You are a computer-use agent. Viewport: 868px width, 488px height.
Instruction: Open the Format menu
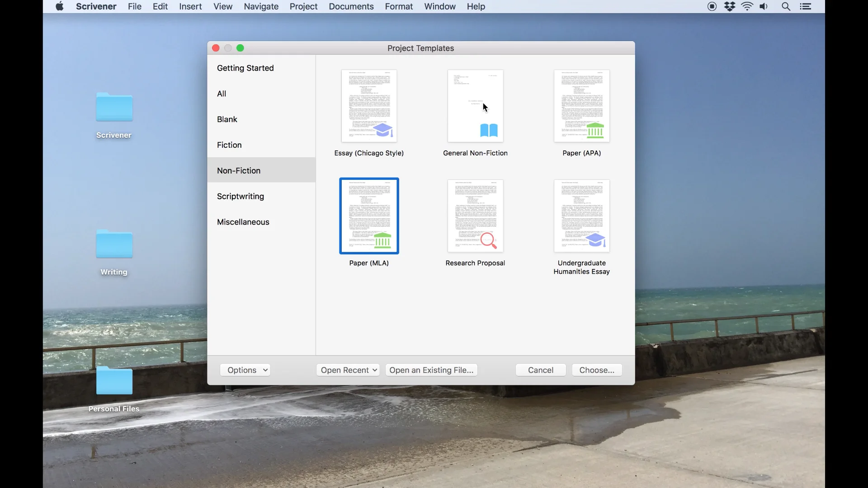click(399, 6)
